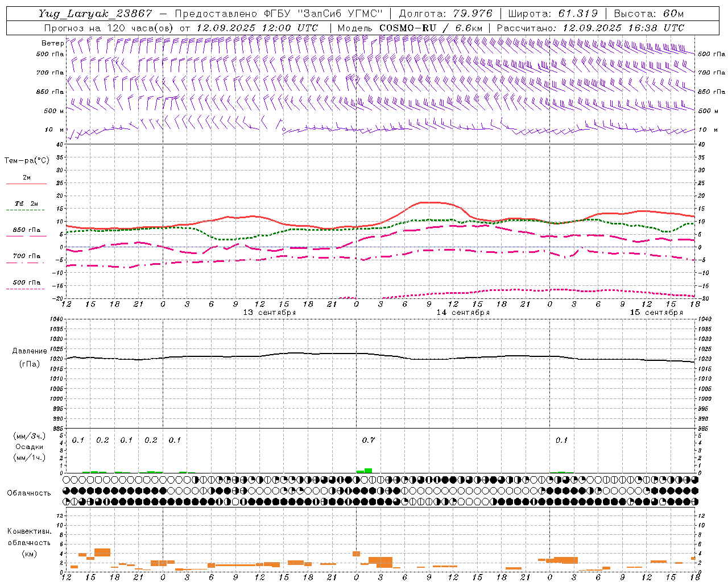This screenshot has height=582, width=728.
Task: Click the 850 гПа temperature legend entry
Action: point(27,230)
